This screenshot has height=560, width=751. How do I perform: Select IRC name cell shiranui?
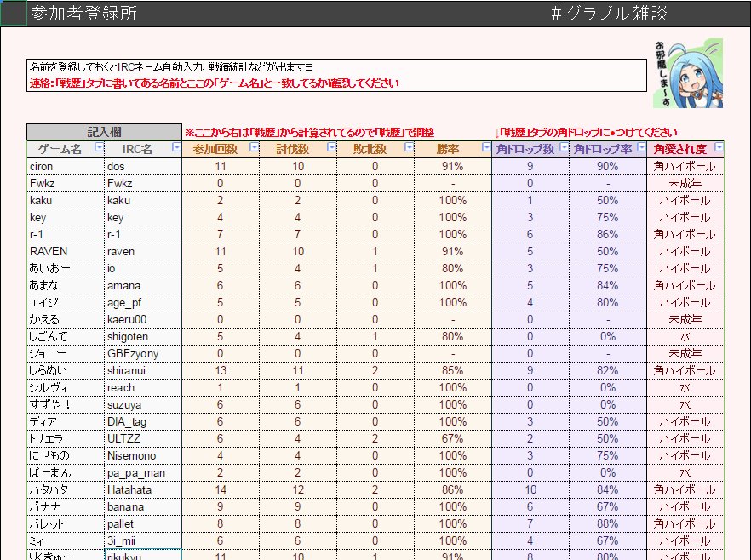click(143, 370)
